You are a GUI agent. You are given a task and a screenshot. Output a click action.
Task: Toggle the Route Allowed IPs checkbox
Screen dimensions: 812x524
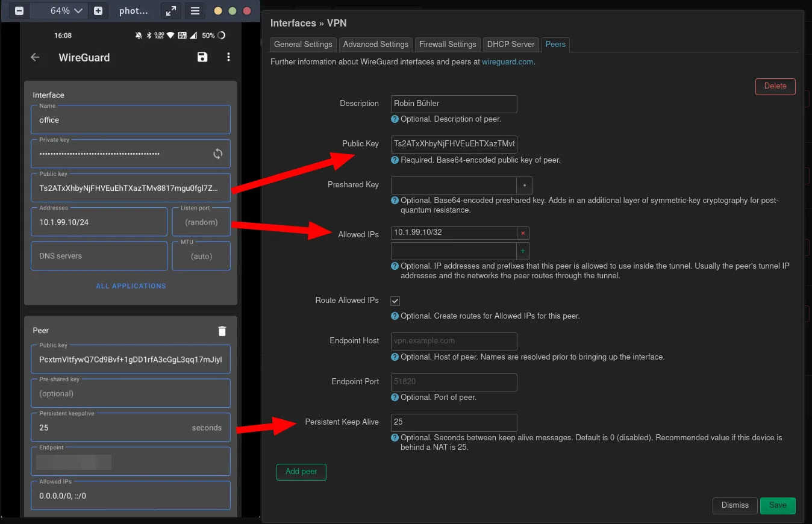tap(395, 301)
